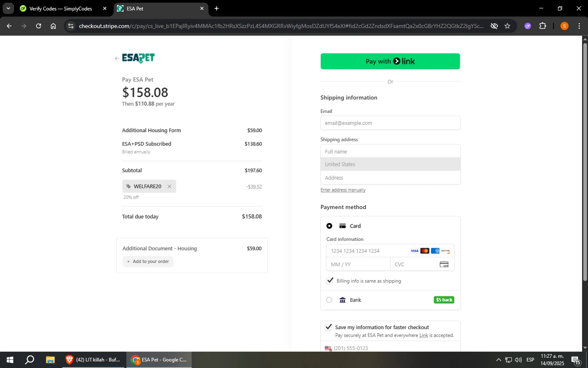Open the volume control in tray
Image resolution: width=588 pixels, height=368 pixels.
[518, 360]
